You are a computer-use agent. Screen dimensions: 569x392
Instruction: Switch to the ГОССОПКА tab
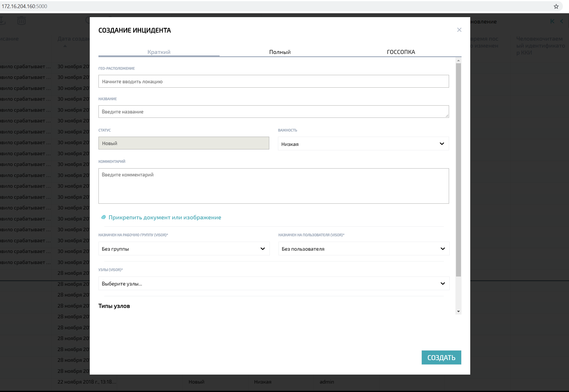coord(401,52)
